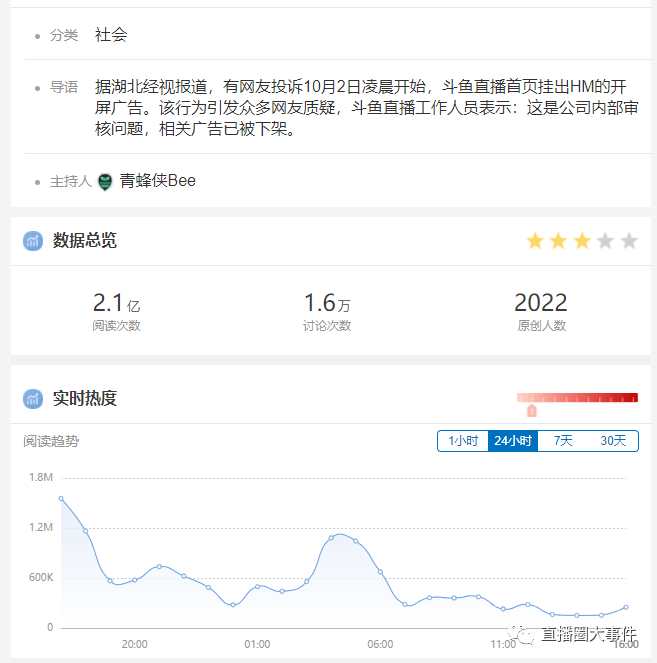This screenshot has height=663, width=657.
Task: Click the 01:00 axis label
Action: (257, 644)
